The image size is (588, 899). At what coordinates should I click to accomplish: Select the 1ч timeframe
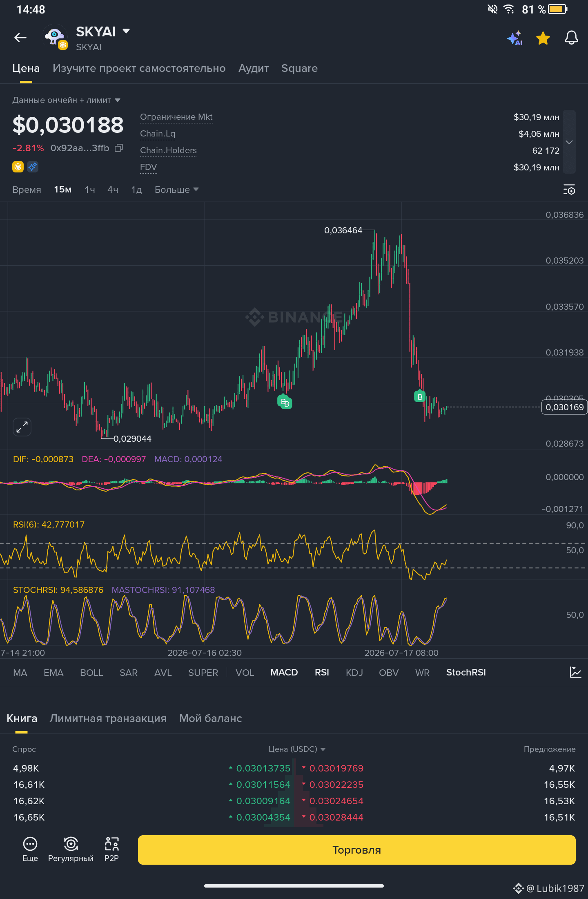(90, 190)
